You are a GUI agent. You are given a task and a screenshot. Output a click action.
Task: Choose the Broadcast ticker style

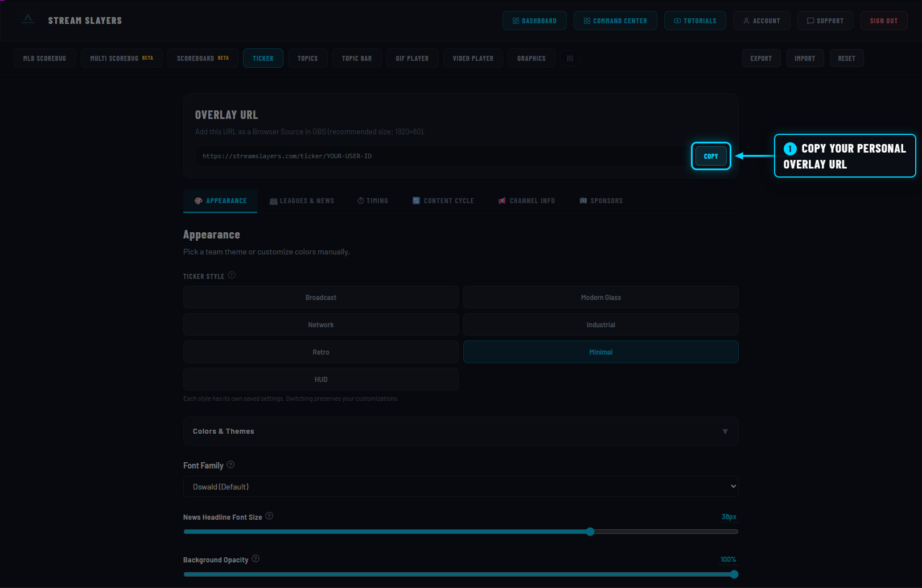321,297
